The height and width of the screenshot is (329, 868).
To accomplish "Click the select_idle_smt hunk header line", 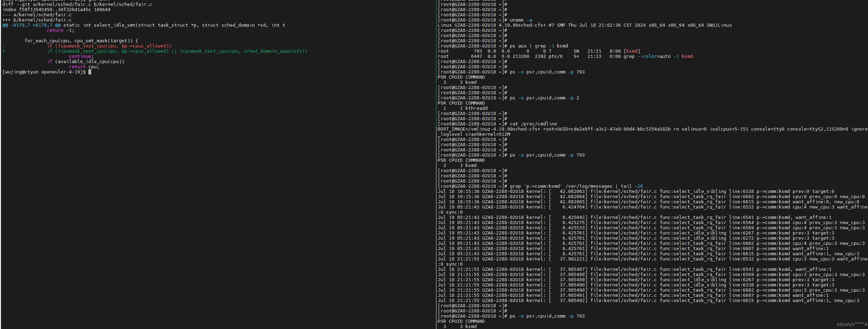I will tap(144, 25).
